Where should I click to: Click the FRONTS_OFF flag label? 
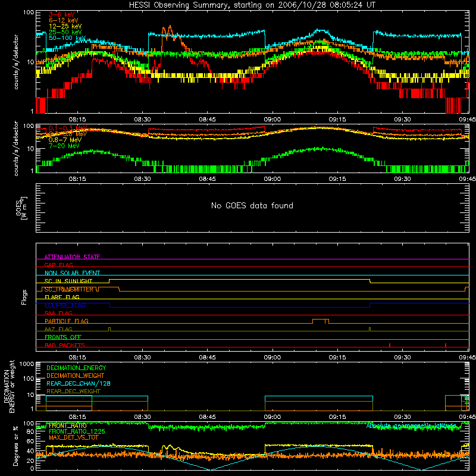point(62,337)
